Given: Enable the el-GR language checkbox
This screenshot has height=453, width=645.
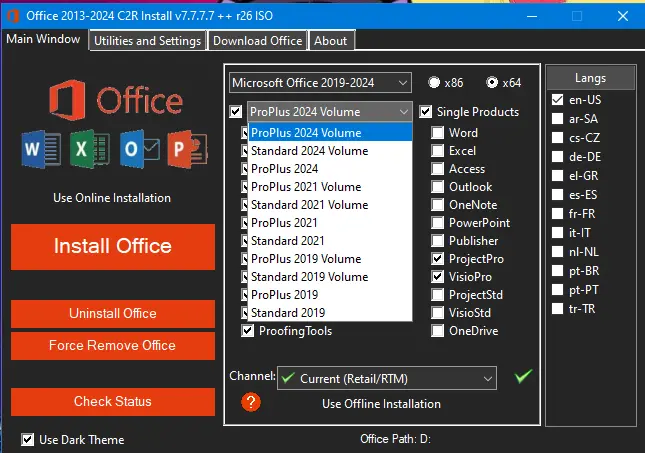Looking at the screenshot, I should click(557, 176).
